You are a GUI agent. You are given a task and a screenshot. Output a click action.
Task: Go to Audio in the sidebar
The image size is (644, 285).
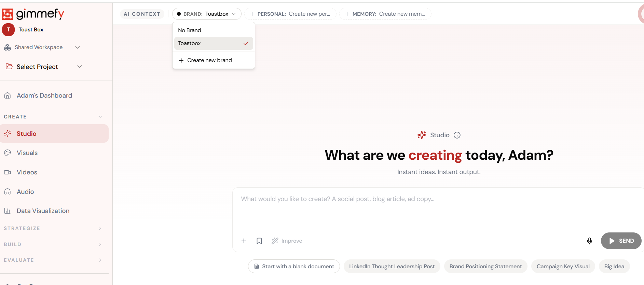click(25, 192)
